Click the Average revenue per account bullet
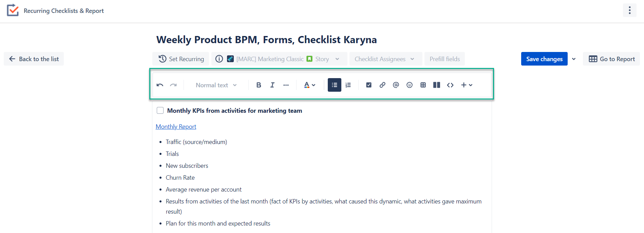644x233 pixels. click(x=204, y=190)
